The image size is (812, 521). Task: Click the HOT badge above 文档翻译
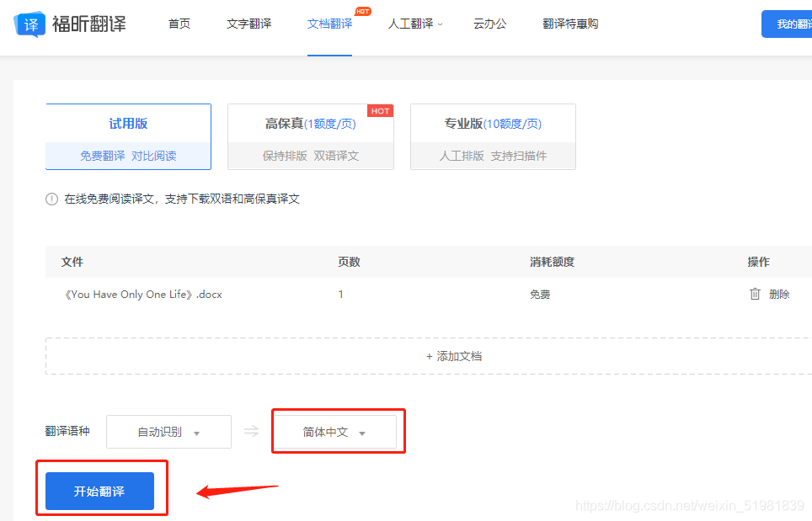click(x=362, y=12)
